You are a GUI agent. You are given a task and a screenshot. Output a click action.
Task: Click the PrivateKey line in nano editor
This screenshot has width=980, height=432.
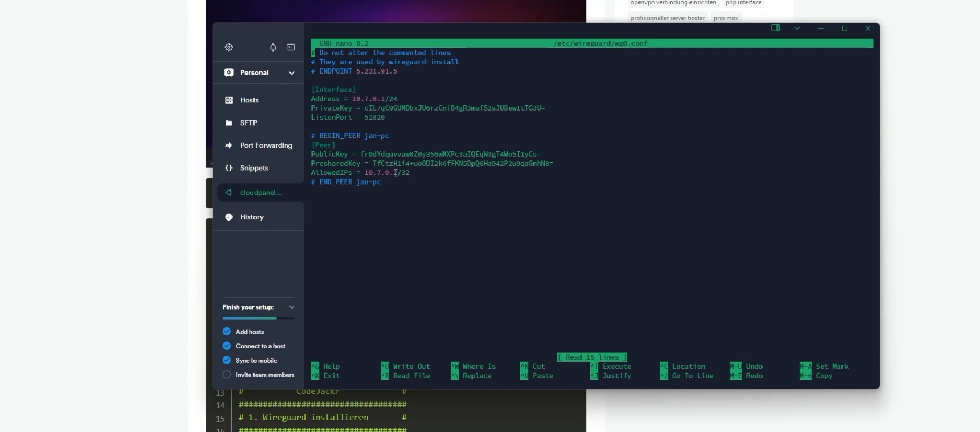point(427,108)
